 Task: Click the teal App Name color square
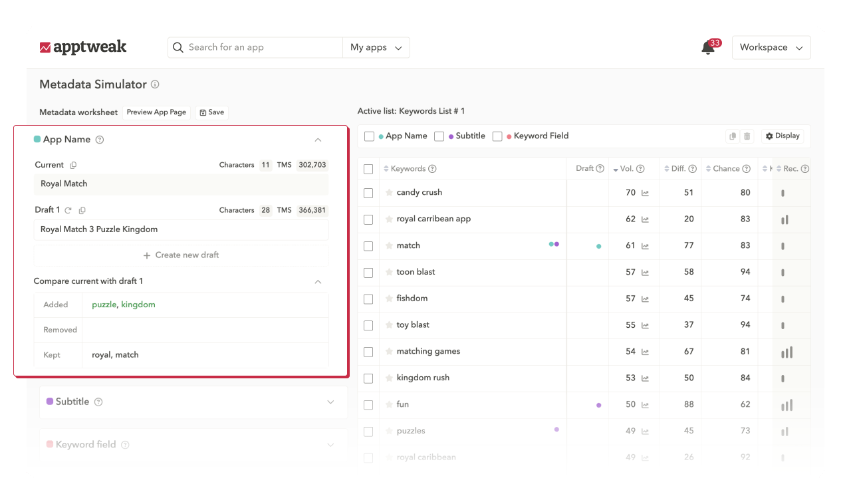coord(37,140)
